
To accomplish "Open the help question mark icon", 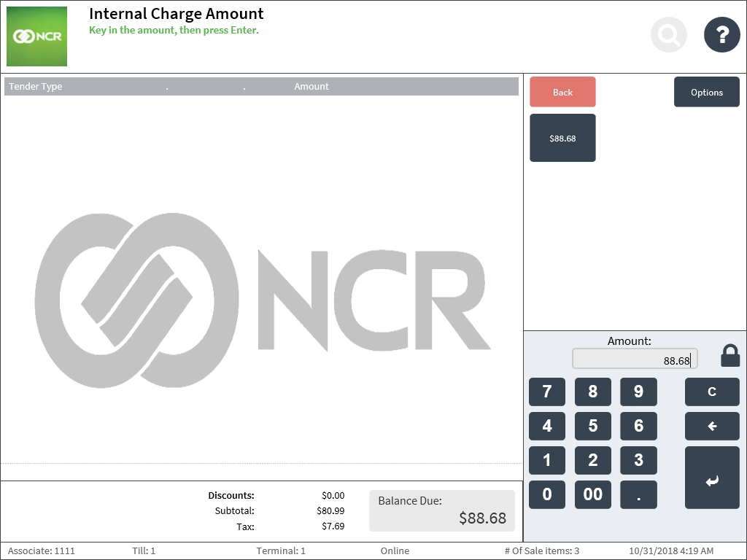I will [721, 34].
